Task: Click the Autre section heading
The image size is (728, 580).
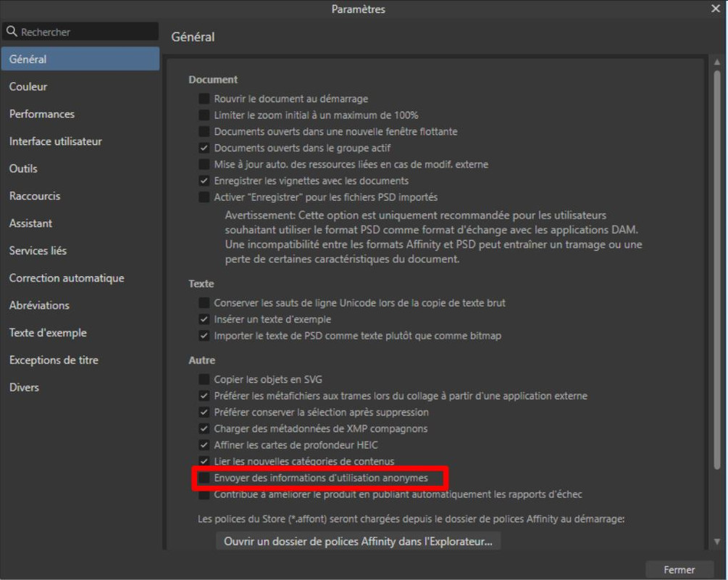Action: (x=201, y=360)
